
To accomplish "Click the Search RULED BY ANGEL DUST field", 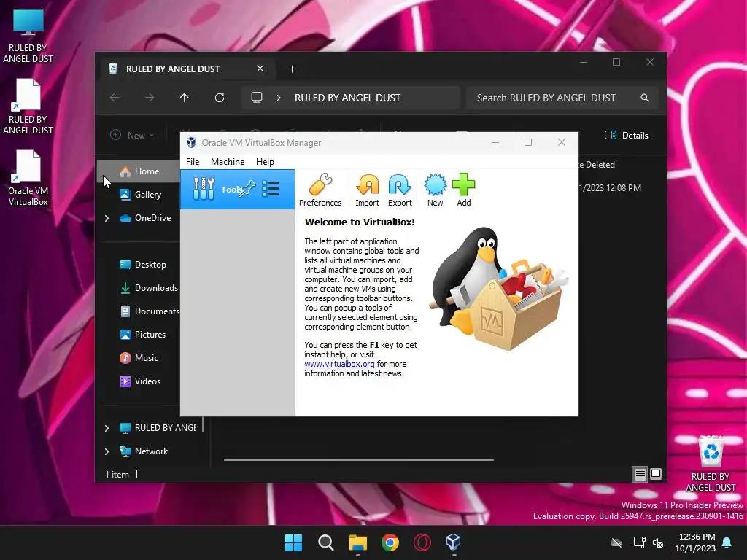I will [562, 98].
